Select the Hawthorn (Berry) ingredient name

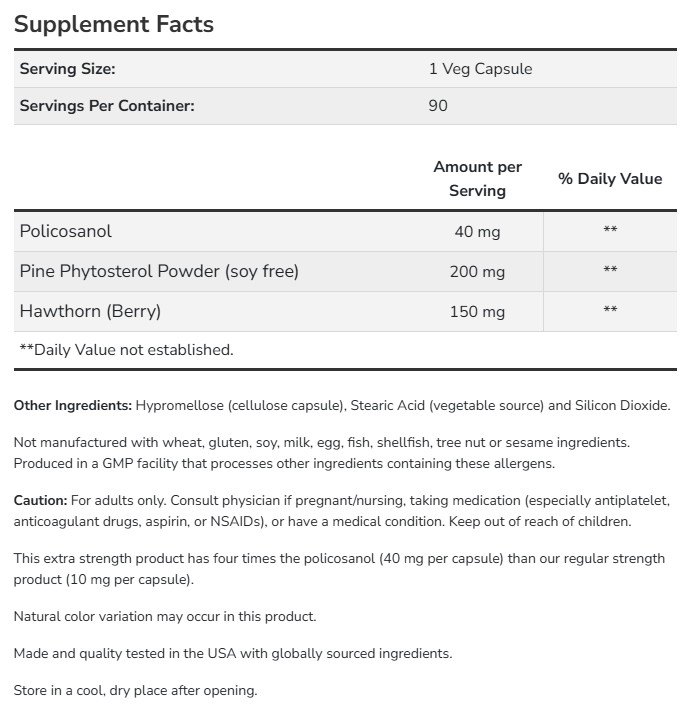pos(90,311)
